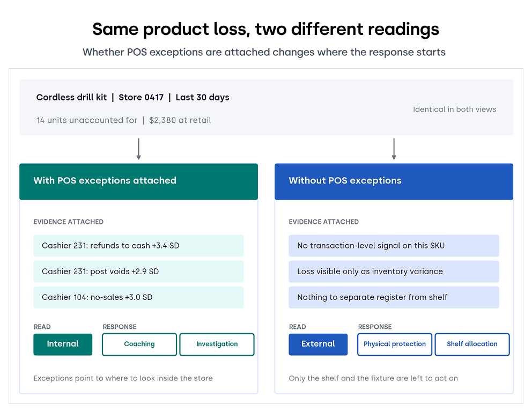This screenshot has height=411, width=532.
Task: Click the EVIDENCE ATTACHED label in the blue panel
Action: point(324,222)
